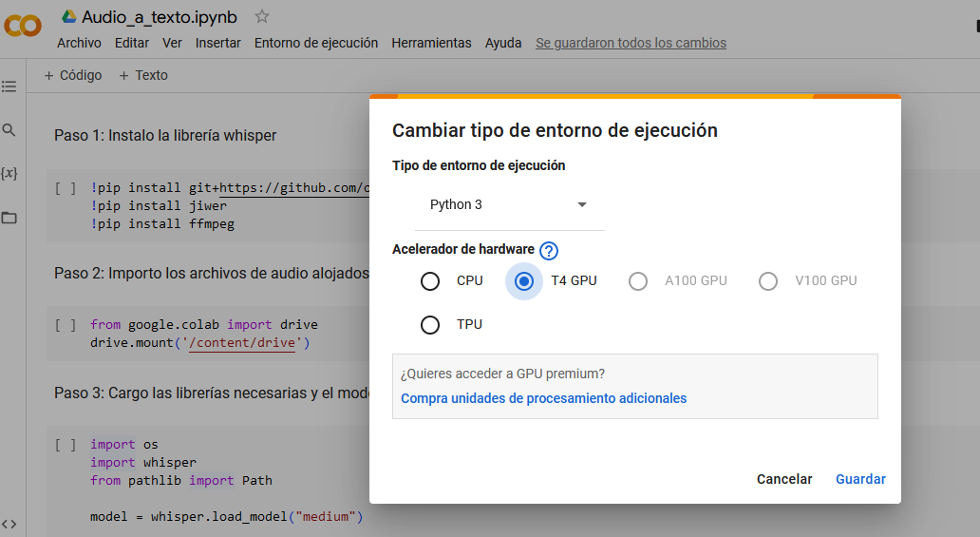This screenshot has height=537, width=980.
Task: Open the Files folder panel
Action: (9, 218)
